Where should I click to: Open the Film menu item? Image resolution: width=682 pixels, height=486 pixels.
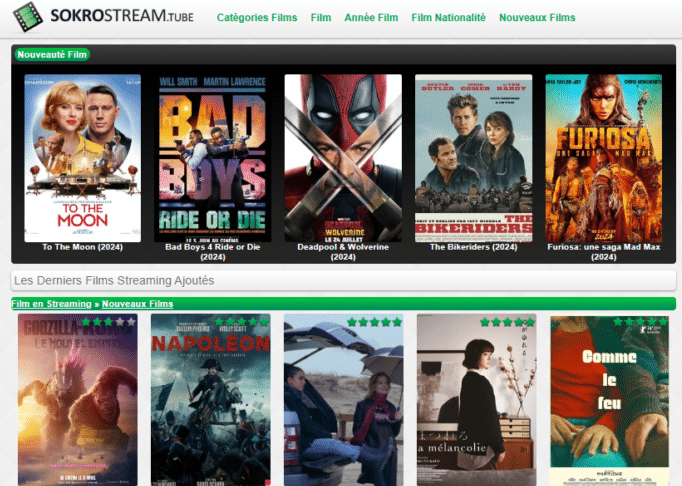pyautogui.click(x=321, y=17)
